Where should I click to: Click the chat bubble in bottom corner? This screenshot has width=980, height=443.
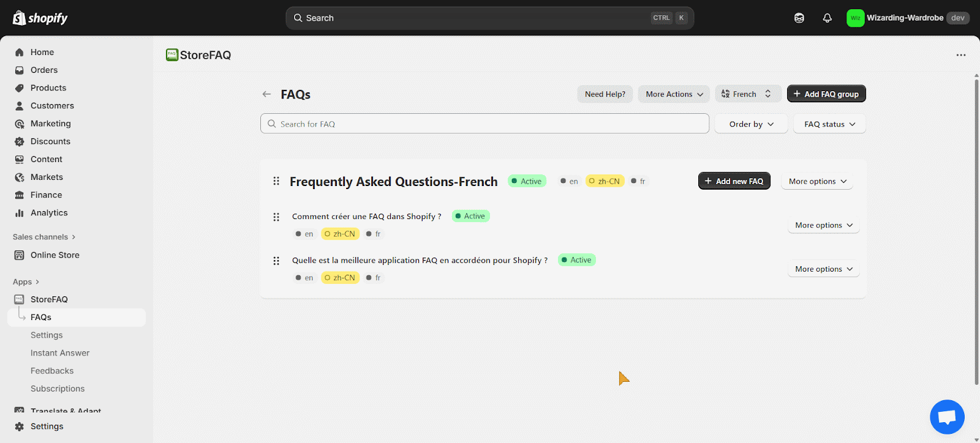pyautogui.click(x=946, y=417)
